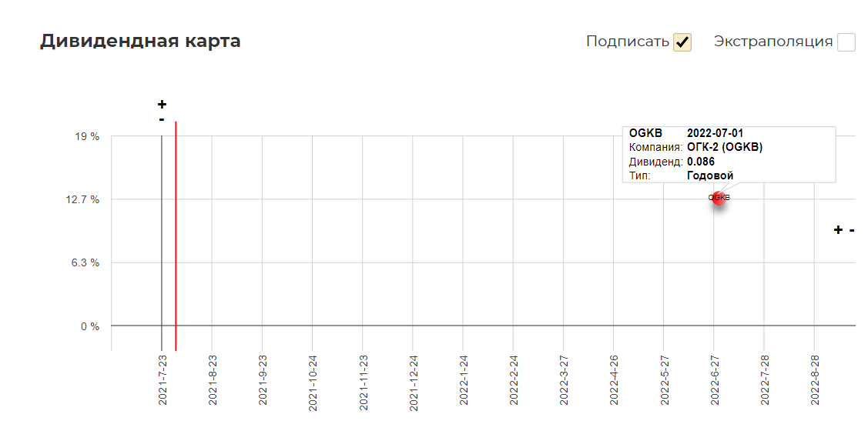868x421 pixels.
Task: Click the Экстраполяция label text
Action: click(x=772, y=42)
